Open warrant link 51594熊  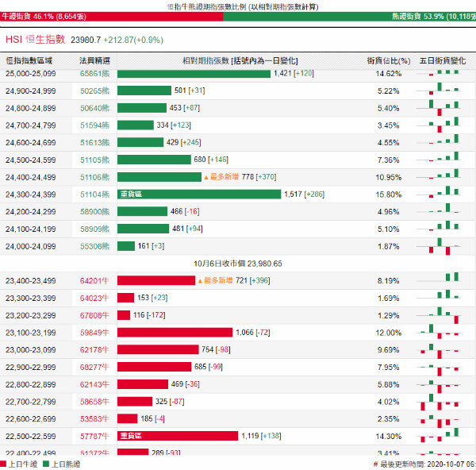(94, 125)
